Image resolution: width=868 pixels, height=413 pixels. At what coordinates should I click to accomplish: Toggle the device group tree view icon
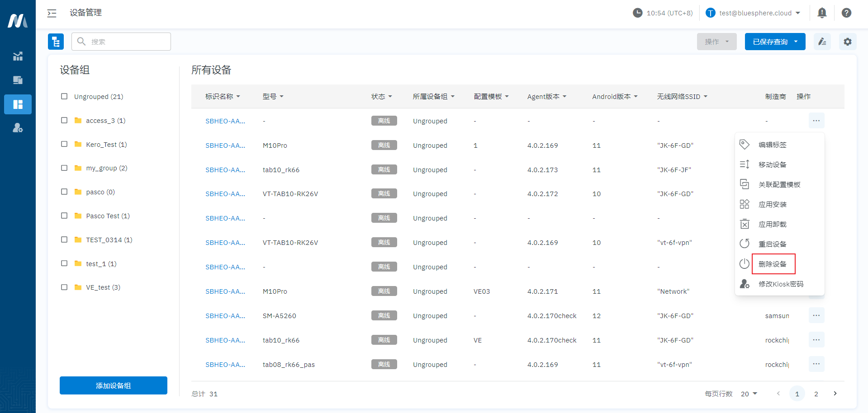click(56, 42)
